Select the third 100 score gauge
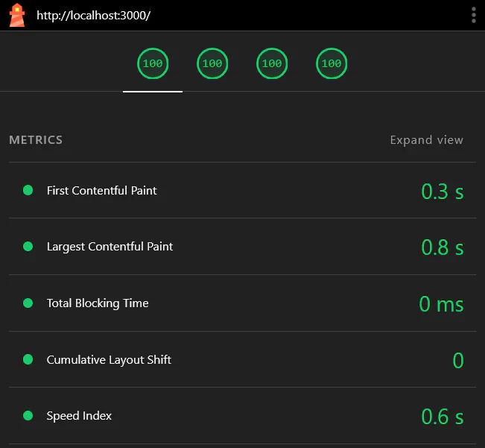The image size is (485, 448). 272,63
